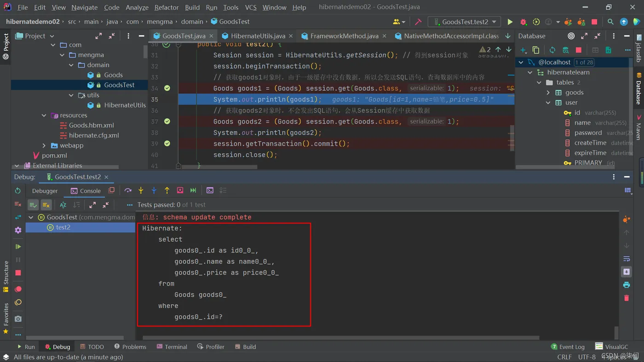Screen dimensions: 644x362
Task: Click Resume Program in debug sidebar
Action: click(18, 247)
